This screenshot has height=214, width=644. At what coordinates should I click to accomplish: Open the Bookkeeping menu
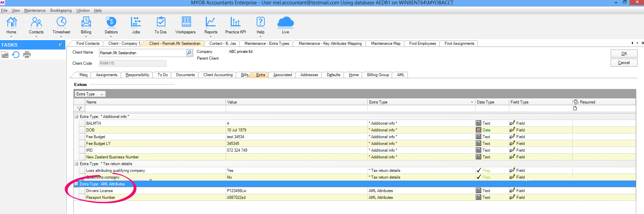61,10
